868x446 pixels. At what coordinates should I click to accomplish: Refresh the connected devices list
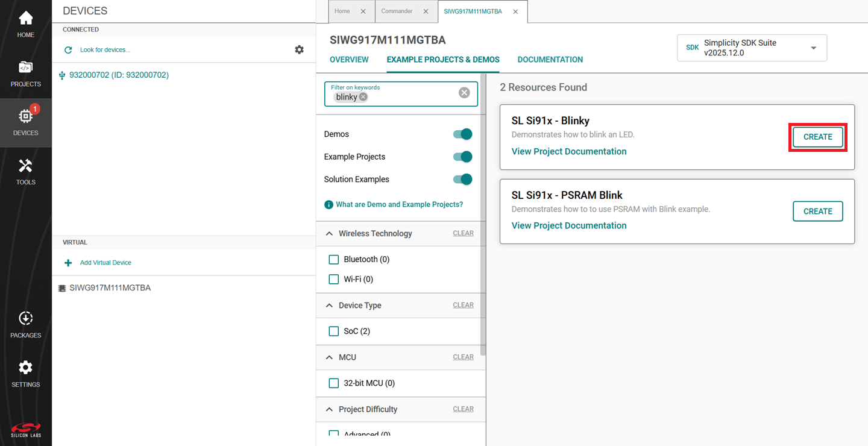[68, 49]
